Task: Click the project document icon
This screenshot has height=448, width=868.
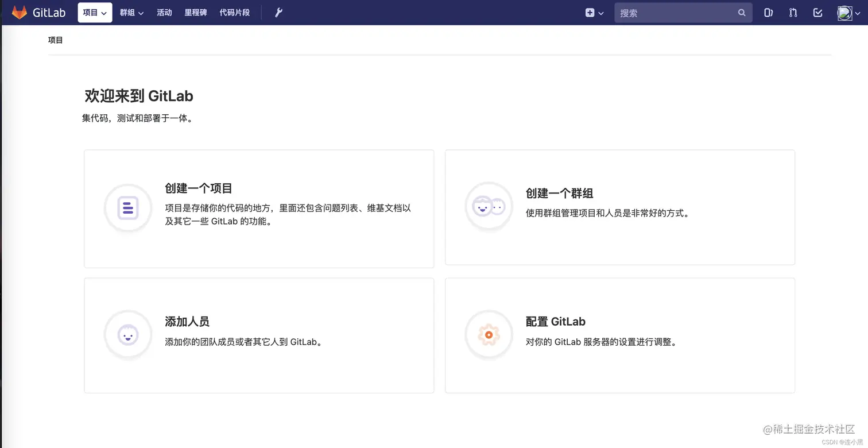Action: click(128, 207)
